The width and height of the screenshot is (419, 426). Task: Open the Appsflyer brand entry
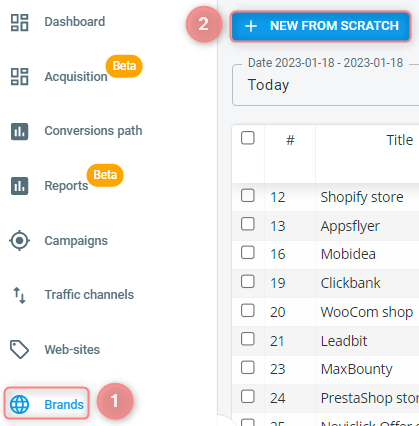[350, 226]
